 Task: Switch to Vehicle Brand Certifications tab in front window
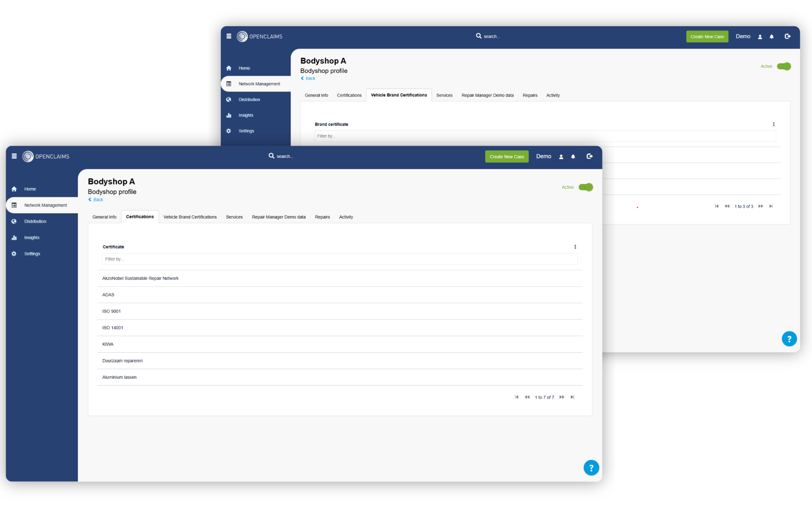[190, 217]
